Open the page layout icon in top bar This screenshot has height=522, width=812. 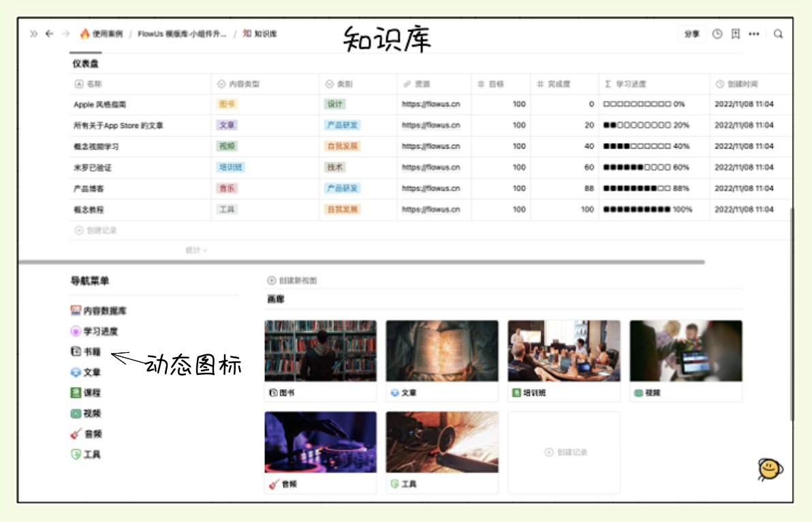pyautogui.click(x=735, y=34)
